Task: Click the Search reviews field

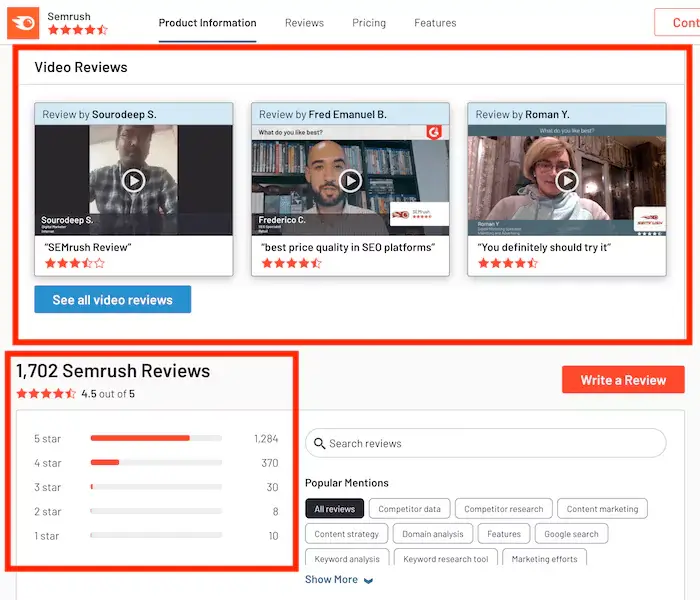Action: [x=486, y=443]
